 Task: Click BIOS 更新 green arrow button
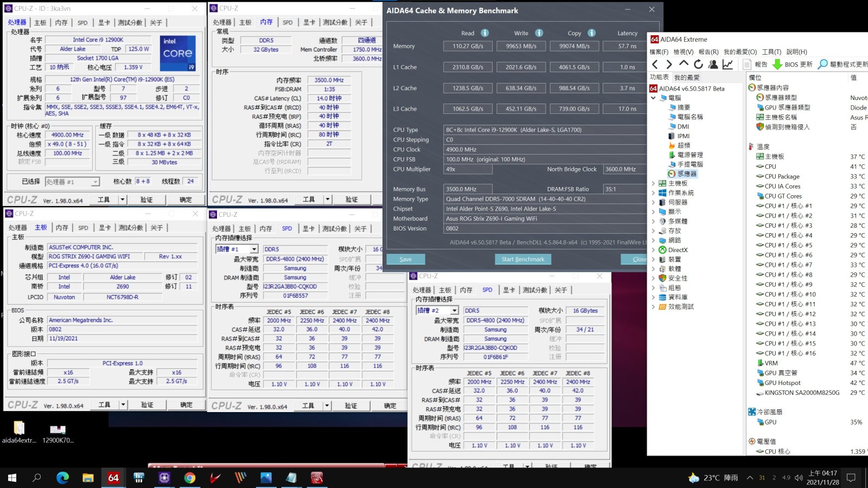click(x=793, y=65)
